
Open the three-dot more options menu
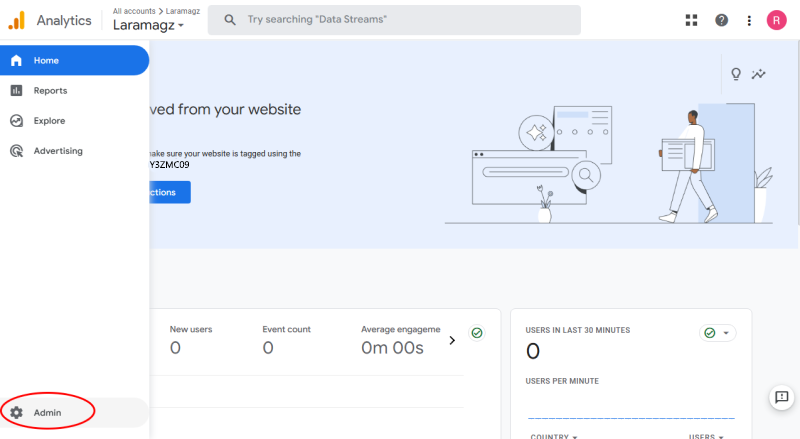(749, 20)
